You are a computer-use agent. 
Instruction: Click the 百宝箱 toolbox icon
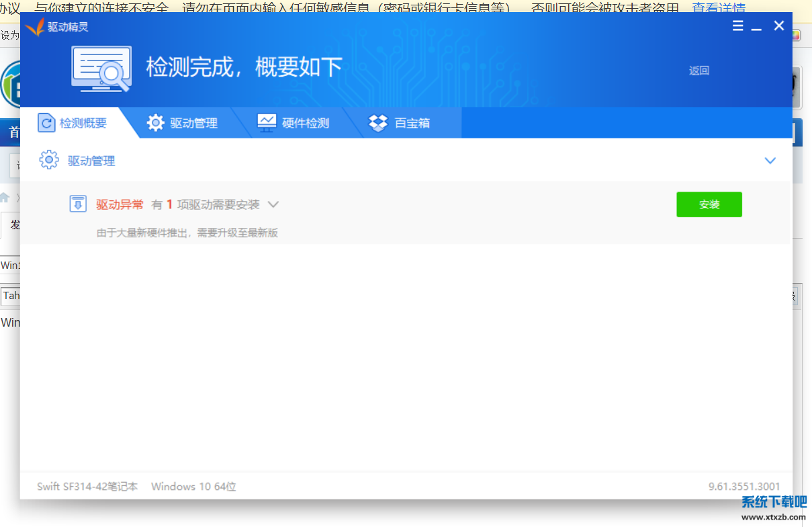pos(378,122)
